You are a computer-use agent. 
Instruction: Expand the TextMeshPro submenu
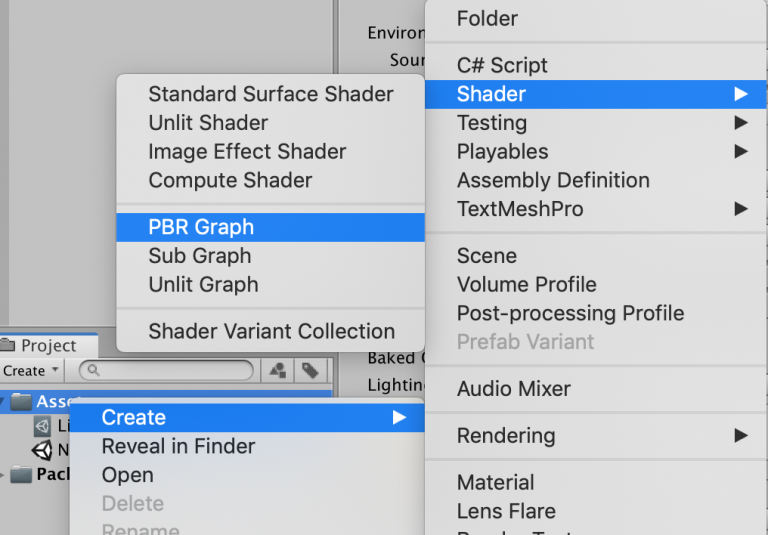[596, 209]
